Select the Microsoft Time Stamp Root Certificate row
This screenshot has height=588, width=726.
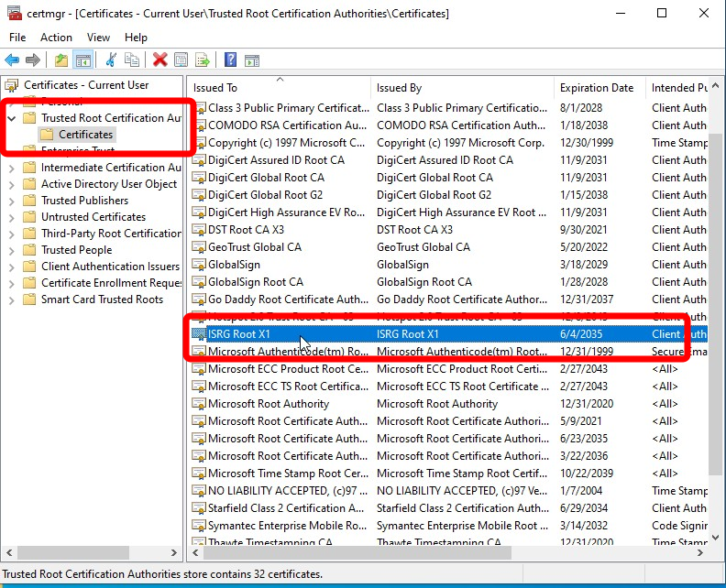click(x=449, y=474)
